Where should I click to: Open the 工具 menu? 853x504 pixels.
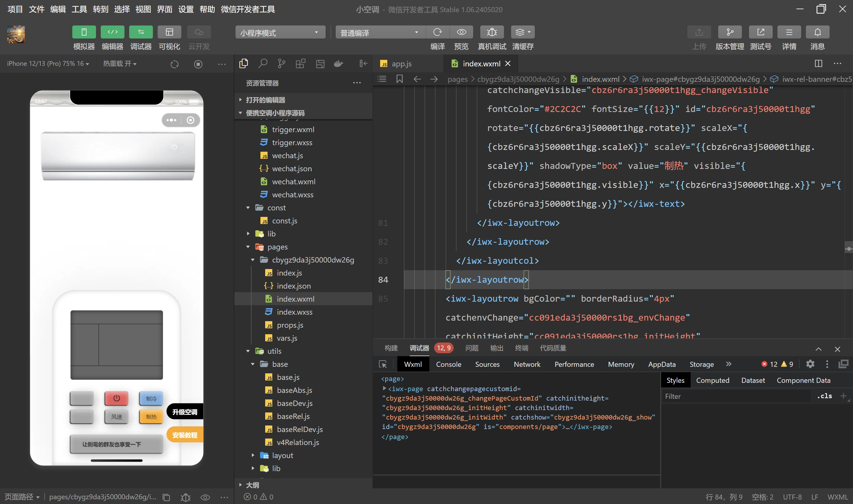coord(79,9)
